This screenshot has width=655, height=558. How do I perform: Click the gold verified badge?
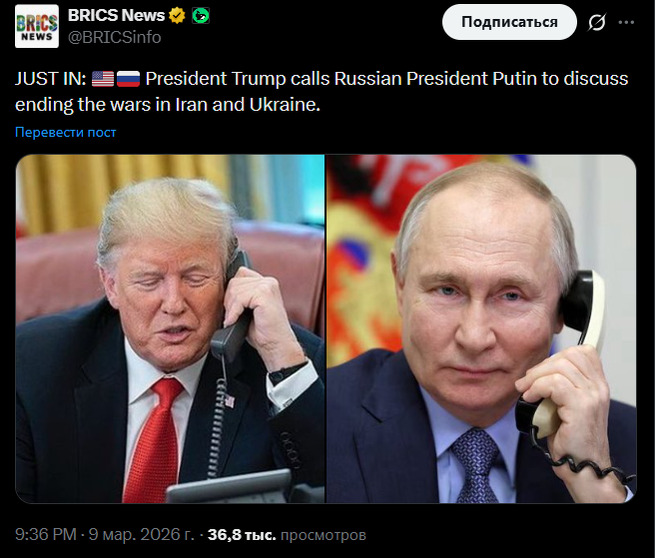pos(177,16)
